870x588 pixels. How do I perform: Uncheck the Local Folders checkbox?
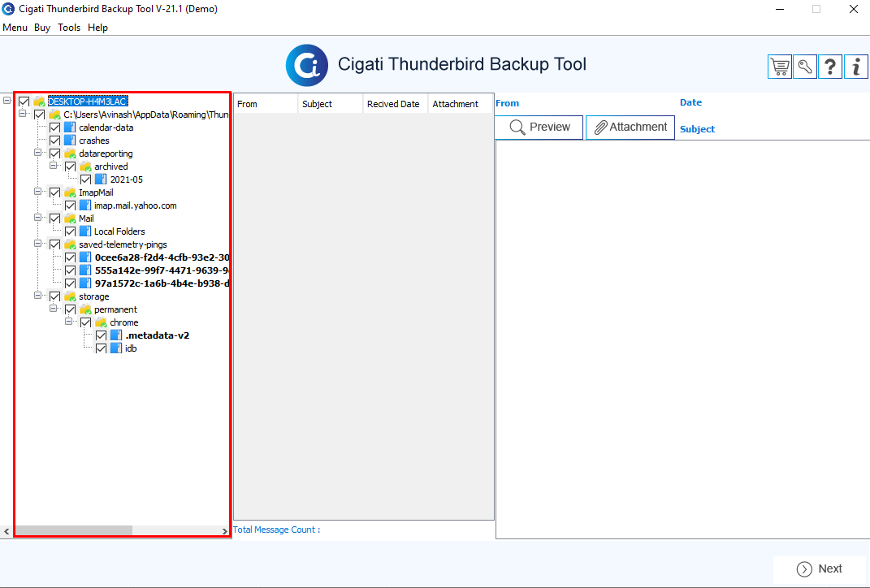click(x=71, y=231)
